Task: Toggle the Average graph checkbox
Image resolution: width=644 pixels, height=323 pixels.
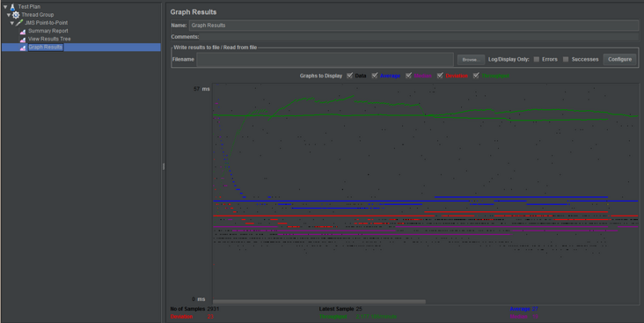Action: pyautogui.click(x=375, y=76)
